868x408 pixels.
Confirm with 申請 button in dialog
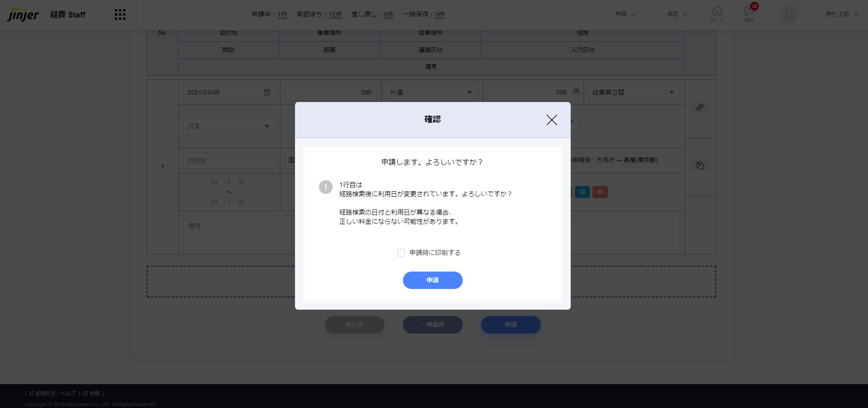coord(432,280)
